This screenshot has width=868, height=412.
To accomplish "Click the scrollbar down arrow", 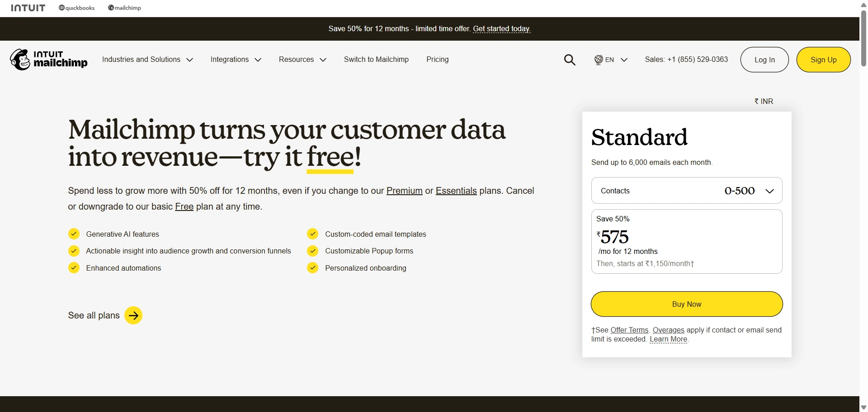I will [863, 408].
